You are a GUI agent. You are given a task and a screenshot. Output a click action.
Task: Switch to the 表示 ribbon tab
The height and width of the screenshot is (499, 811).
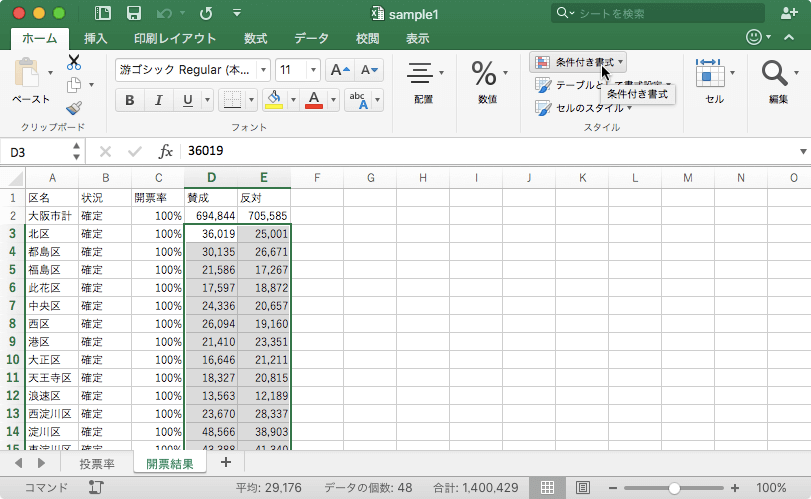tap(417, 38)
